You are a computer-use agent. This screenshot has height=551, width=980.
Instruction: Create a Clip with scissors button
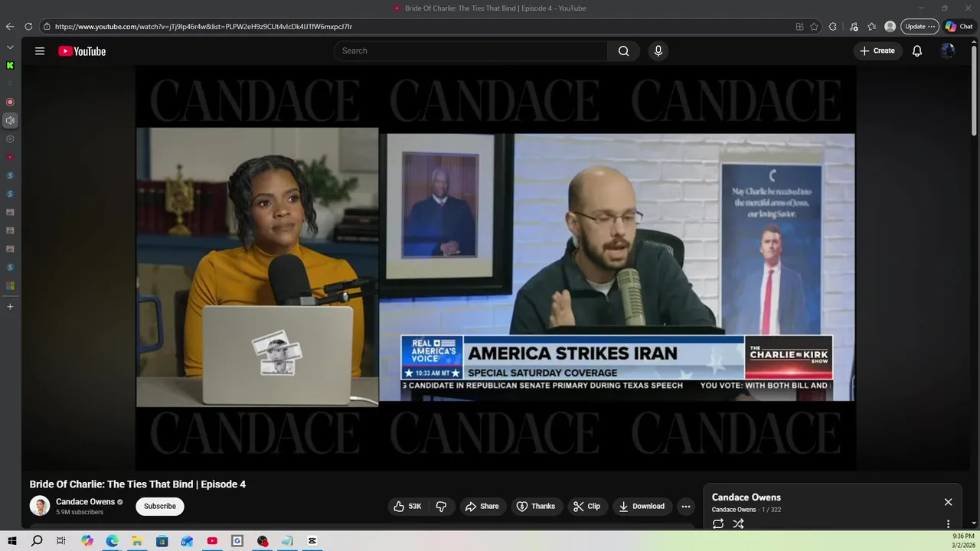(587, 506)
